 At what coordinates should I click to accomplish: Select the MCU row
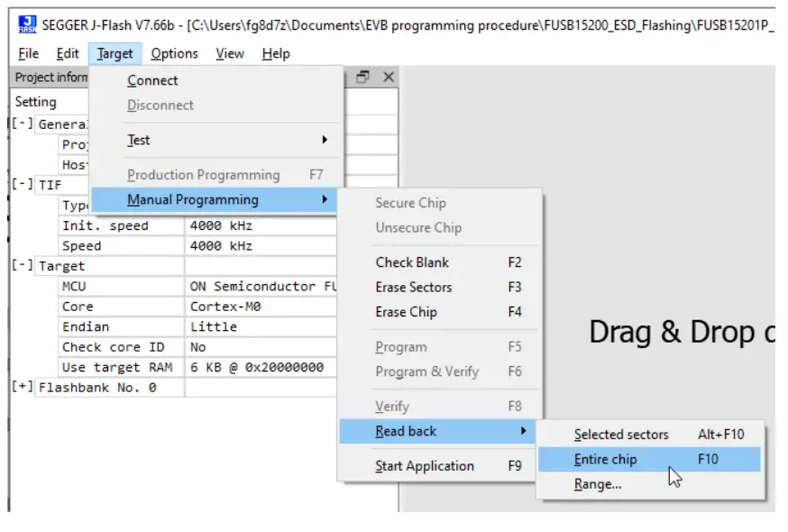point(197,287)
